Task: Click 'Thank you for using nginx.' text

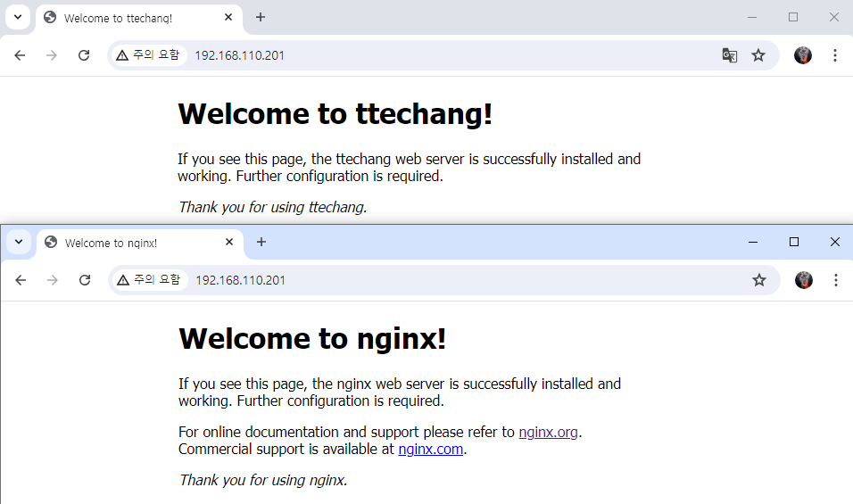Action: pos(262,481)
